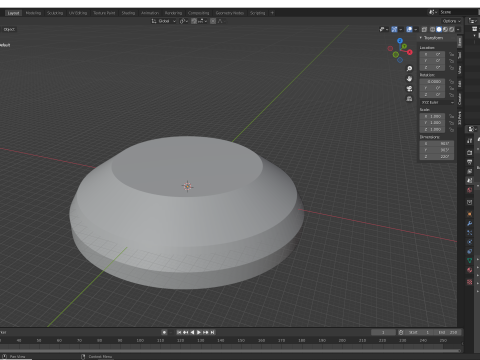Toggle auto keying record button
Screen dimensions: 480x360
(x=164, y=332)
